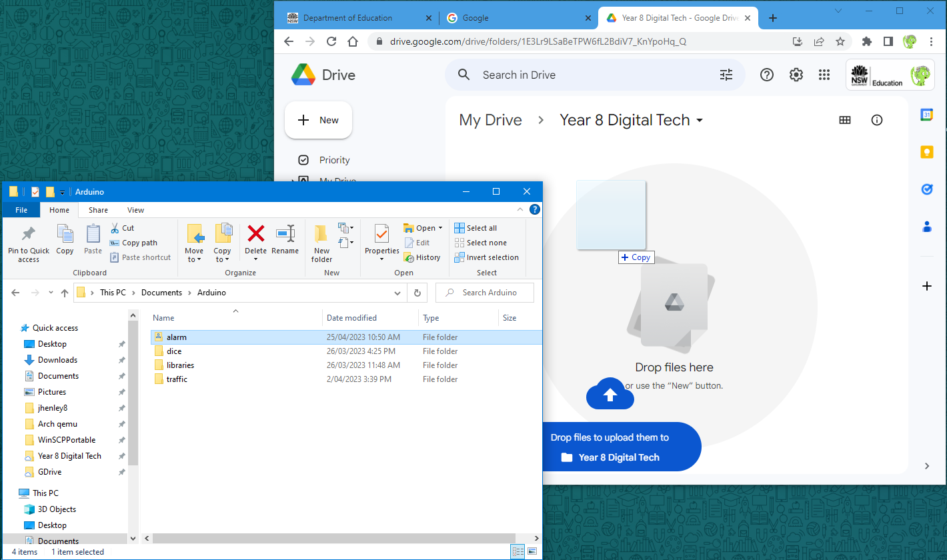This screenshot has height=560, width=947.
Task: Show Drive search filter options
Action: [x=726, y=75]
